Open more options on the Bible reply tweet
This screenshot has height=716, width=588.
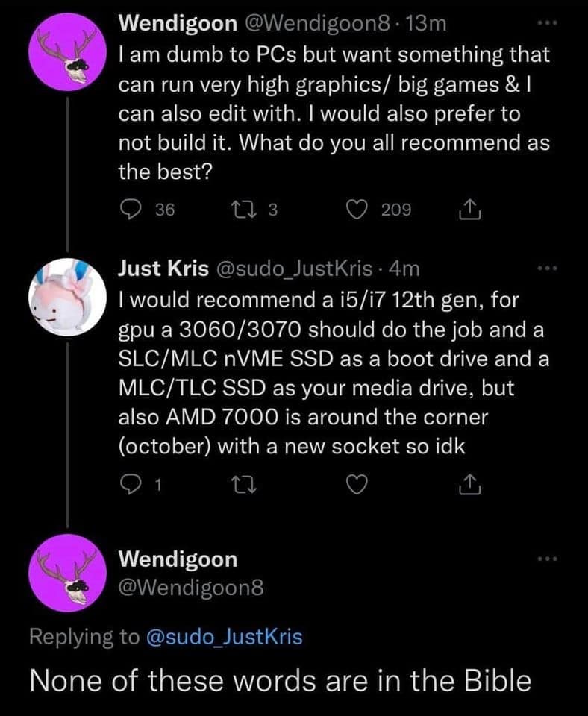548,558
